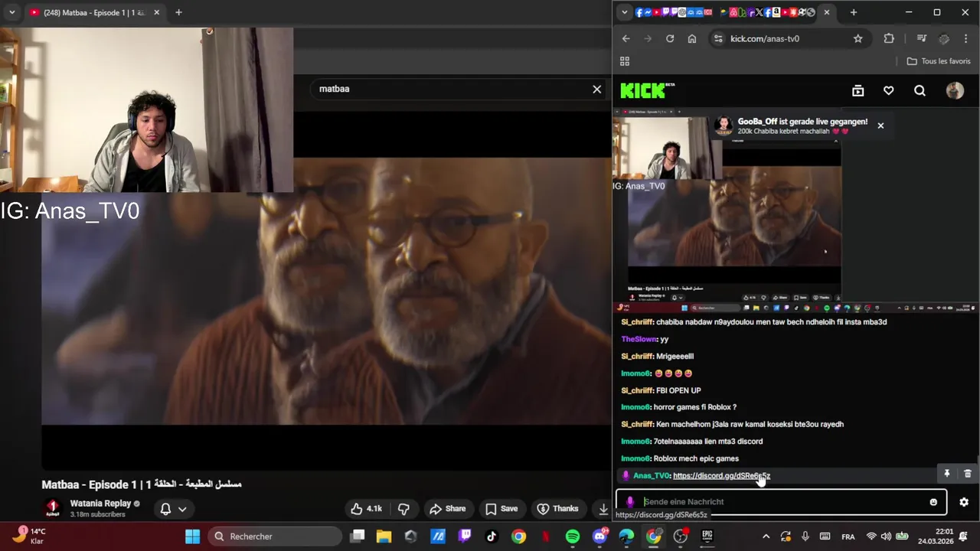Open the Kick following heart icon
Image resolution: width=980 pixels, height=551 pixels.
tap(889, 90)
